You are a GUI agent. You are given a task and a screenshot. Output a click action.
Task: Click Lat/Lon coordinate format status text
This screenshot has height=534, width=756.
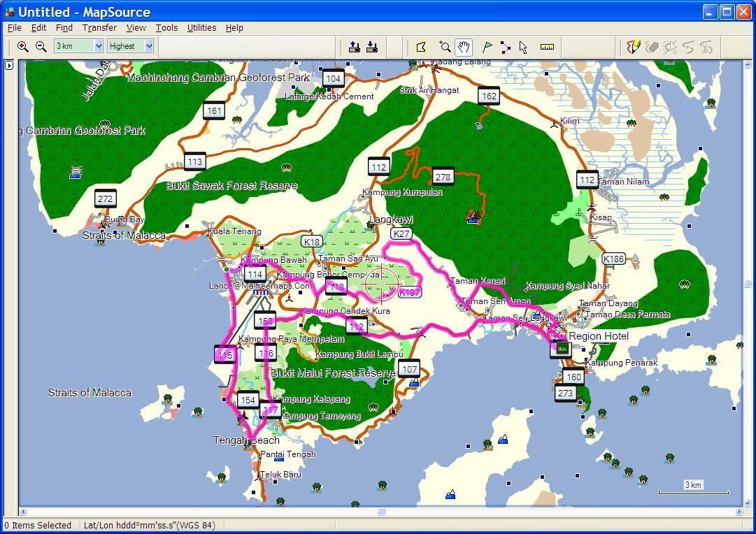tap(150, 526)
